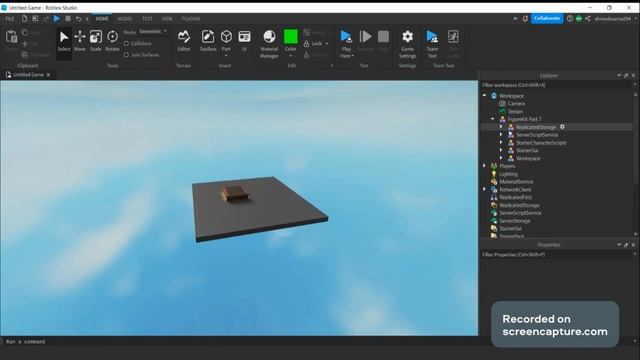Screen dimensions: 640x360
Task: Select ReplicatedFirst in Explorer
Action: (x=516, y=197)
